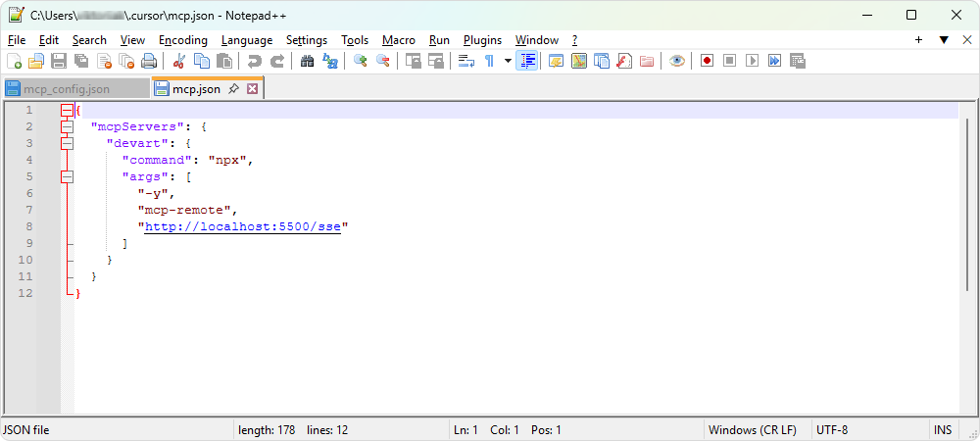
Task: Create a new file with the New icon
Action: [x=15, y=61]
